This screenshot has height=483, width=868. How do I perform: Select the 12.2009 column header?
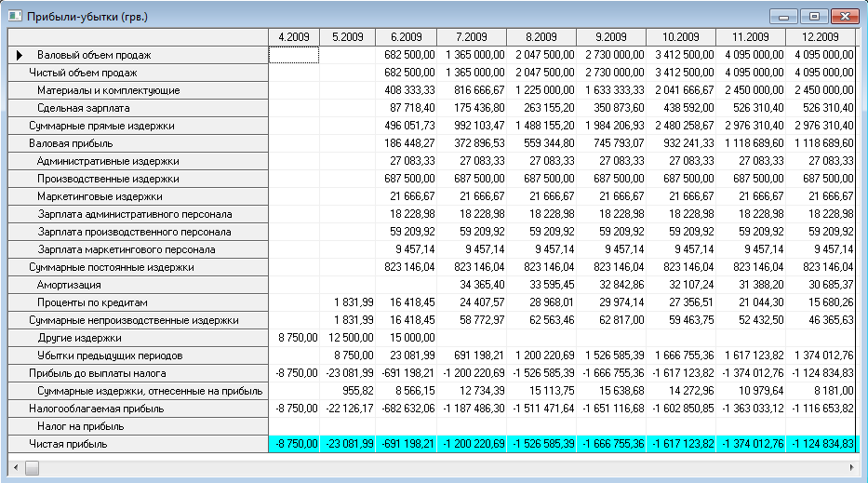coord(821,37)
